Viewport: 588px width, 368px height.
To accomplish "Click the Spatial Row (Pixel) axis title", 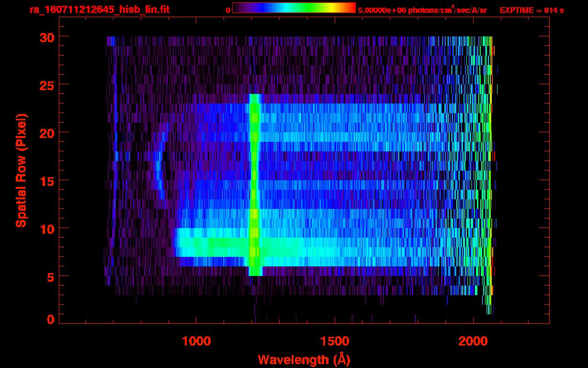I will tap(21, 170).
